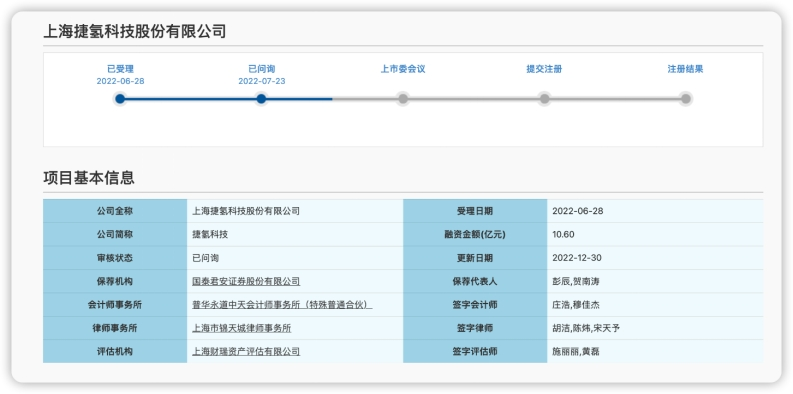Select the 注册结果 stage label
The height and width of the screenshot is (394, 793).
click(x=685, y=69)
